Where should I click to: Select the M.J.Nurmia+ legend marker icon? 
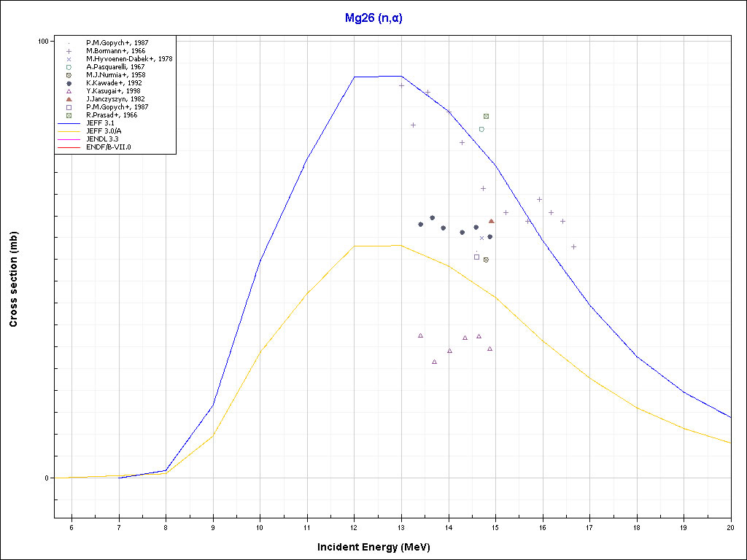pos(69,75)
